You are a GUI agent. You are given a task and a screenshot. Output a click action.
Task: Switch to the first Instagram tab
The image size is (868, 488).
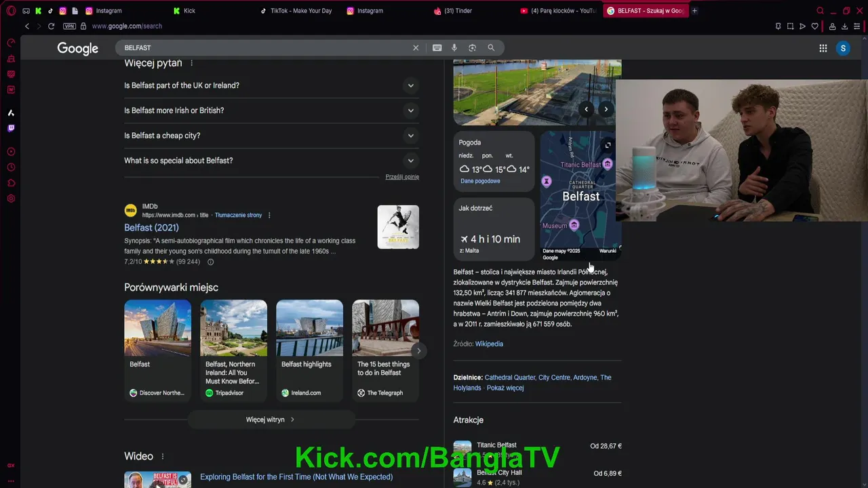125,11
